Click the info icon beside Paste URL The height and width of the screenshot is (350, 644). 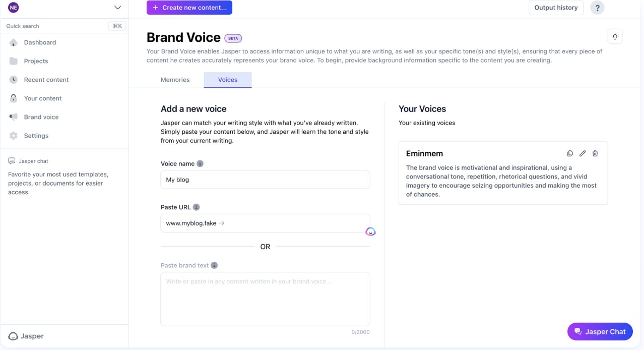(197, 207)
